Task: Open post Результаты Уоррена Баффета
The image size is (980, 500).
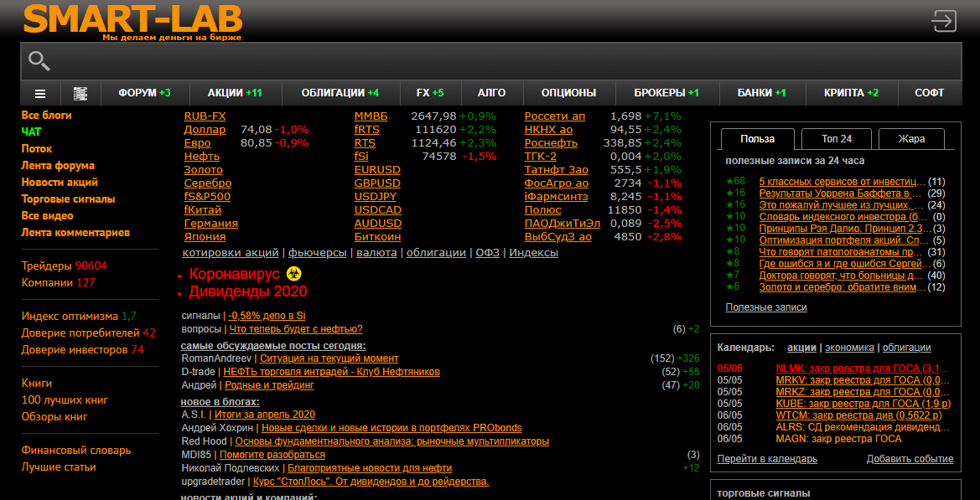Action: (x=841, y=193)
